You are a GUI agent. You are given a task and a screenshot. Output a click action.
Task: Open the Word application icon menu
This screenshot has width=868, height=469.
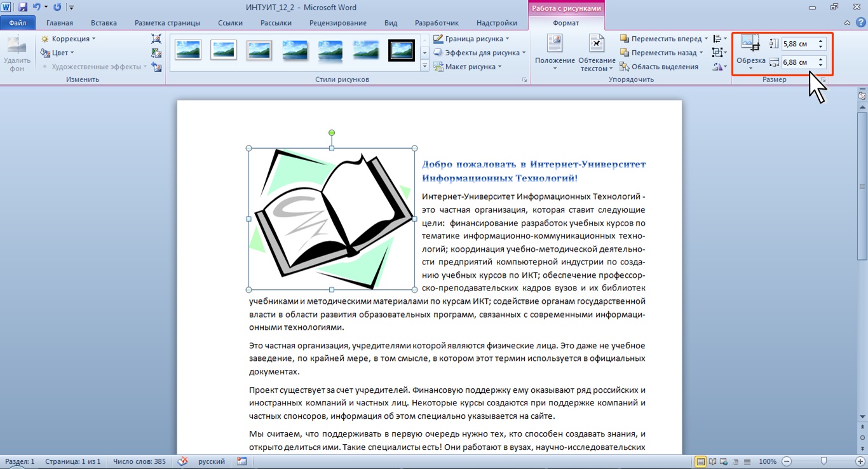point(7,8)
